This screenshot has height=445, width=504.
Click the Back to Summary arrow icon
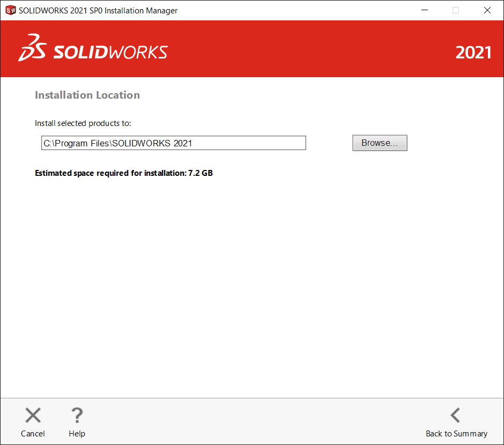(x=456, y=416)
